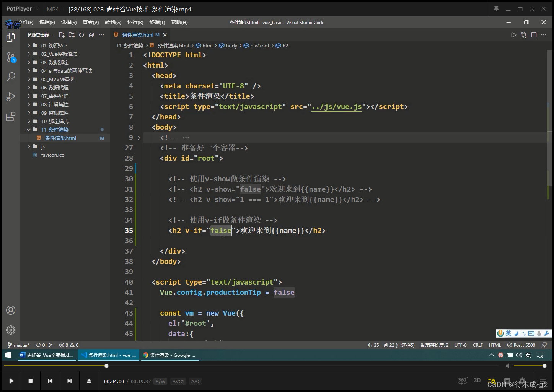
Task: Open the 文件(F) menu
Action: pyautogui.click(x=26, y=23)
